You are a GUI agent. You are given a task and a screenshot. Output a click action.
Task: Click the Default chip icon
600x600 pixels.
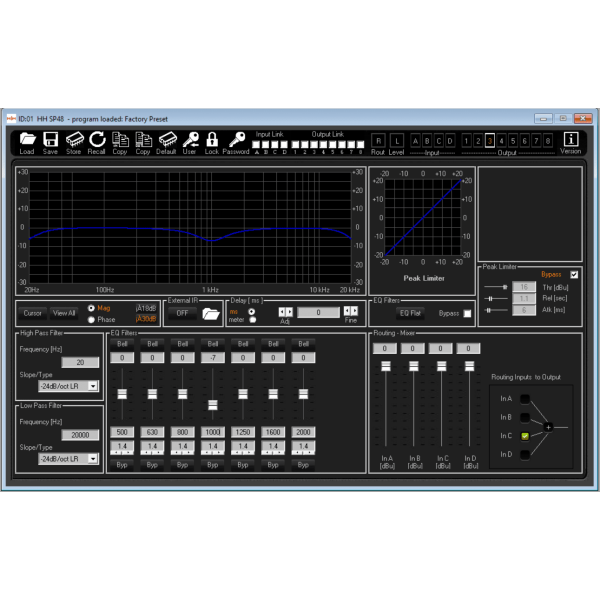[166, 139]
